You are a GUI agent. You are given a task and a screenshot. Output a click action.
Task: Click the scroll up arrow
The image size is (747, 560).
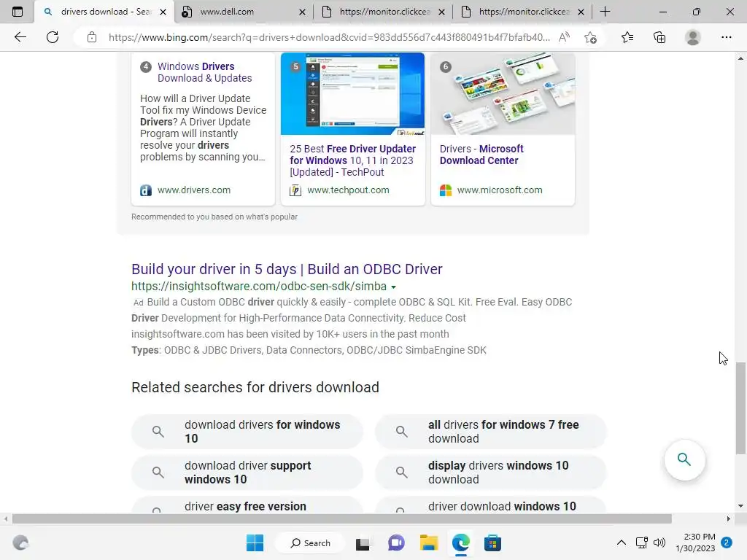(x=740, y=58)
